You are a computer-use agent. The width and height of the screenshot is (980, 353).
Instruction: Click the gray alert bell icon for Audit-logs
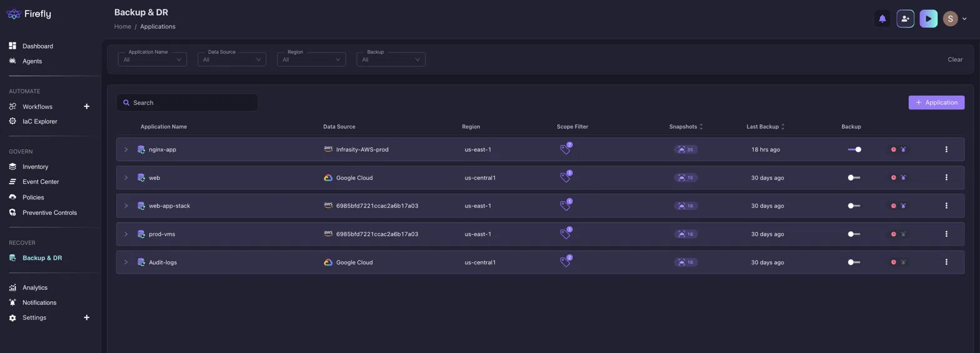click(903, 262)
